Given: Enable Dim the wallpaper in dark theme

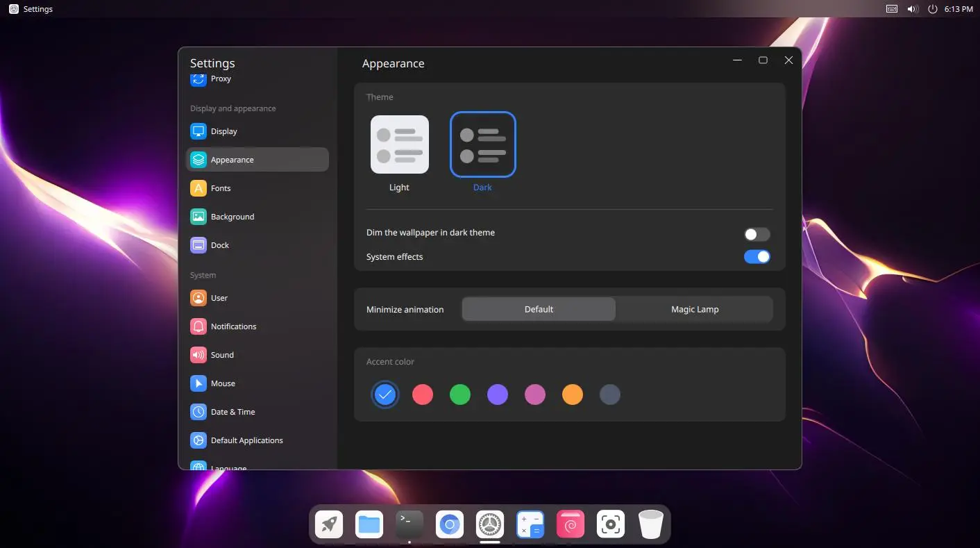Looking at the screenshot, I should pyautogui.click(x=757, y=234).
